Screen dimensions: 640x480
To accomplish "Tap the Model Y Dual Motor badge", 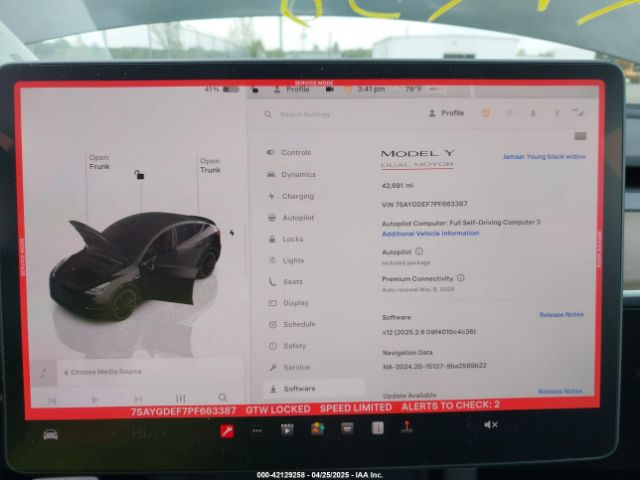I will click(417, 158).
